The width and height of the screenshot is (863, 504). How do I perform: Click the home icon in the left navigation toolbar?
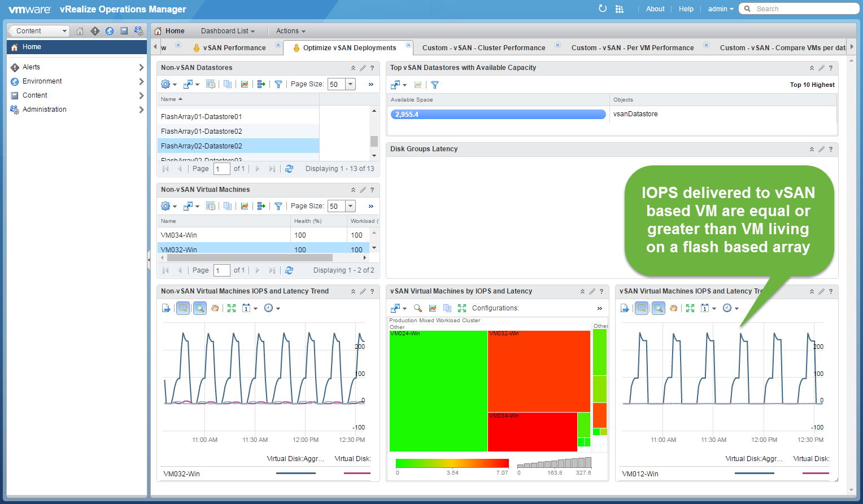(80, 31)
